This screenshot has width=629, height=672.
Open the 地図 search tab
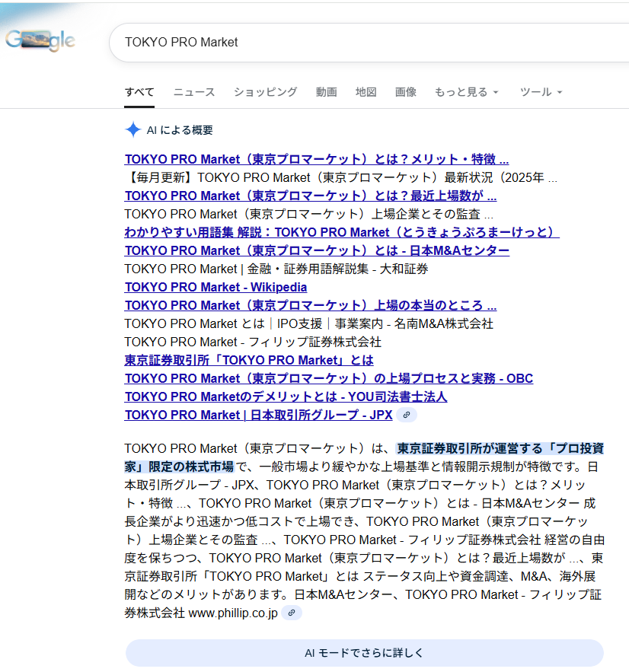point(366,92)
